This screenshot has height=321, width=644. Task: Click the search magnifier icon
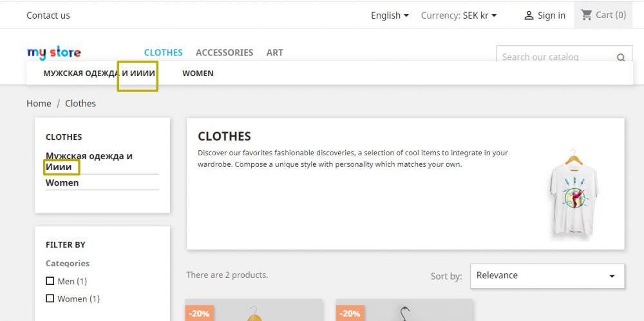click(621, 57)
